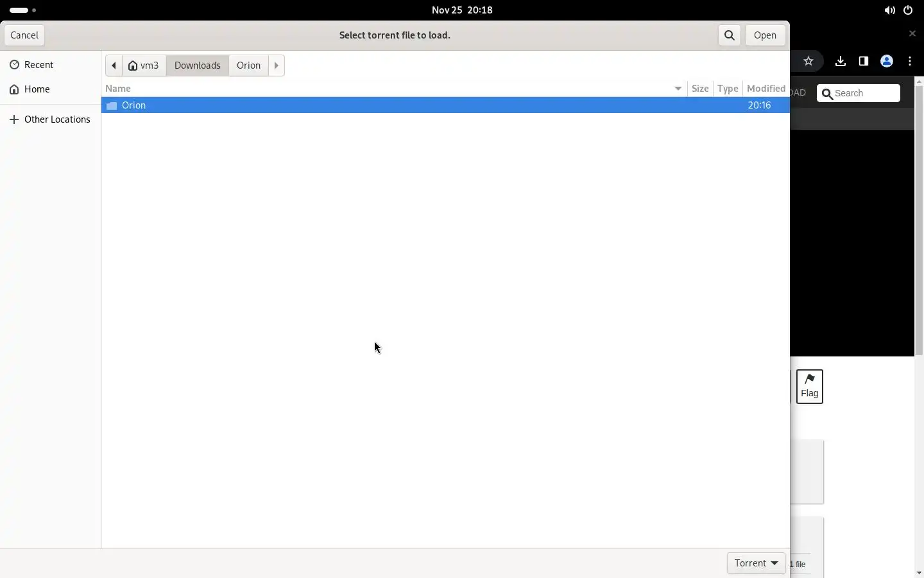Toggle the browser side panel icon
This screenshot has height=578, width=924.
[x=864, y=62]
